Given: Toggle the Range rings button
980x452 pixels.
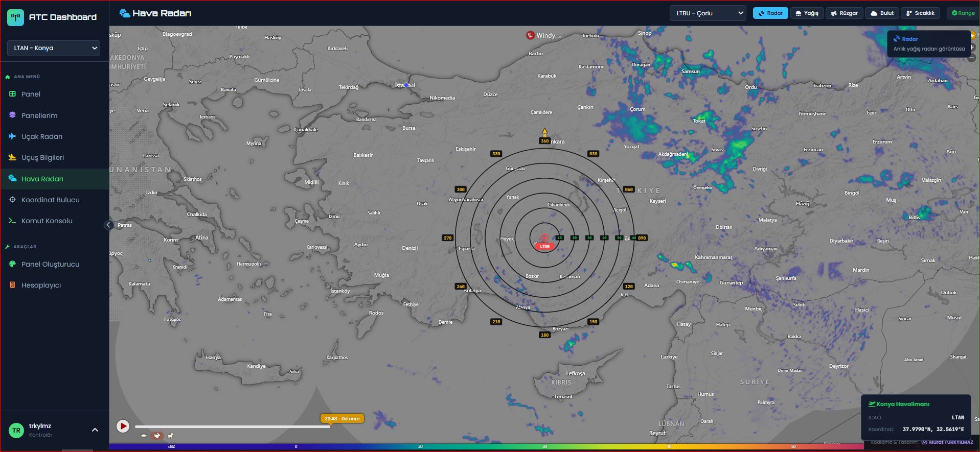Looking at the screenshot, I should point(963,13).
